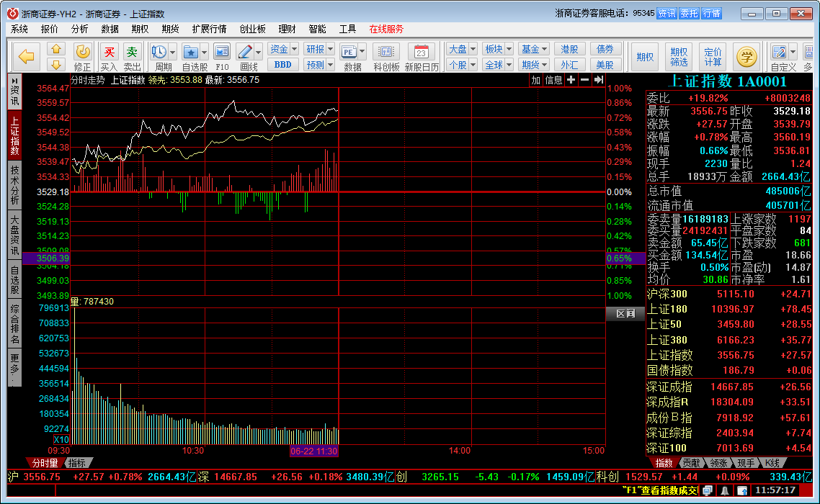Image resolution: width=820 pixels, height=504 pixels.
Task: Open the 技术分析 side tab
Action: tap(14, 184)
